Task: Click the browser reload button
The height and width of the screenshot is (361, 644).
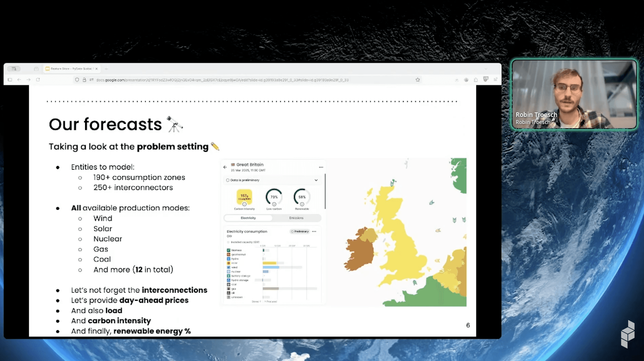Action: pyautogui.click(x=38, y=80)
